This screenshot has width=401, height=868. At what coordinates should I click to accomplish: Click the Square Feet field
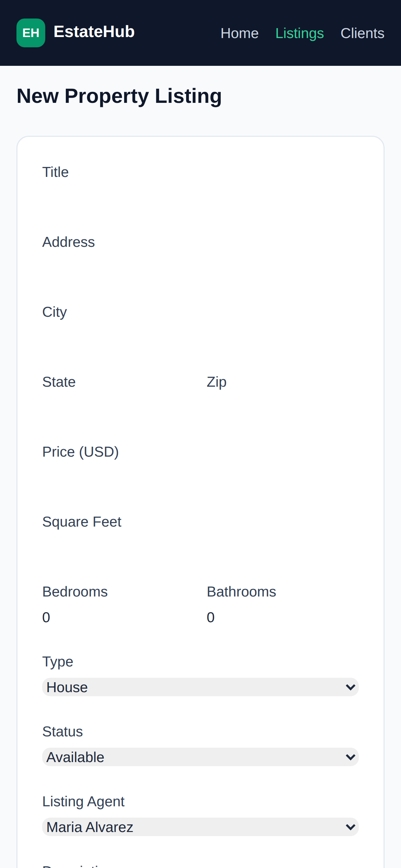[x=200, y=547]
